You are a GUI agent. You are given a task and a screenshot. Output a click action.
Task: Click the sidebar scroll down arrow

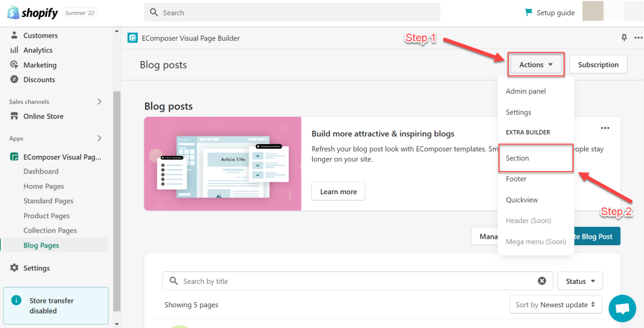(116, 324)
